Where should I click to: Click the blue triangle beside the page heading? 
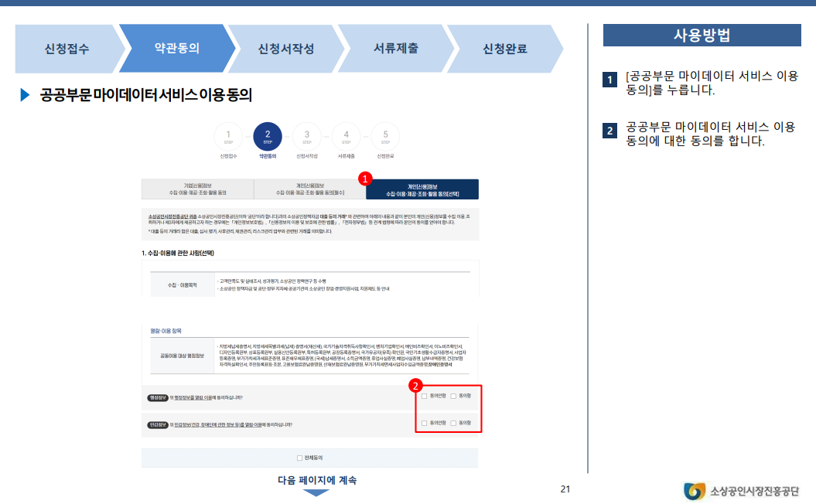point(25,94)
